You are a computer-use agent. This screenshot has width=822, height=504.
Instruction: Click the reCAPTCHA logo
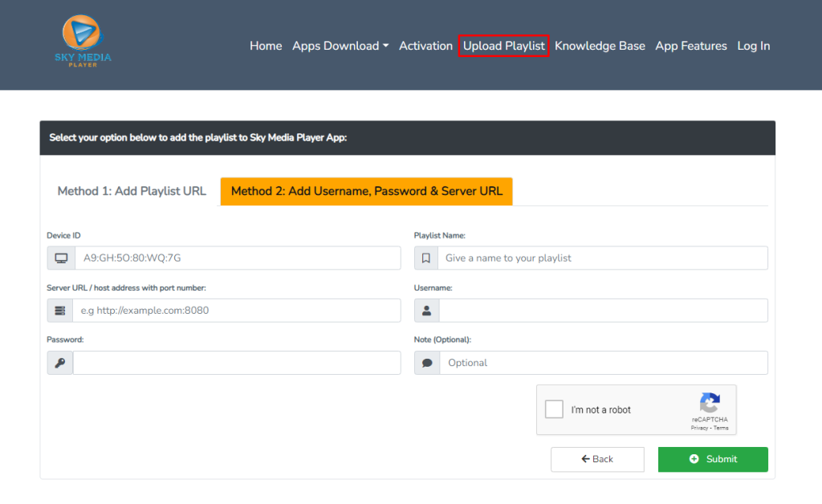pos(709,403)
